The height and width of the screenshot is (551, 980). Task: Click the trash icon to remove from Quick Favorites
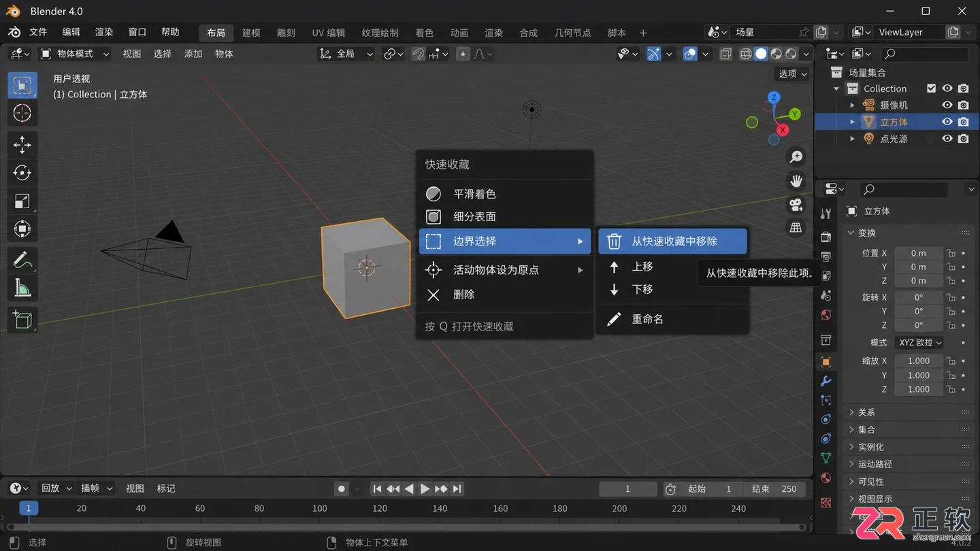click(x=614, y=241)
